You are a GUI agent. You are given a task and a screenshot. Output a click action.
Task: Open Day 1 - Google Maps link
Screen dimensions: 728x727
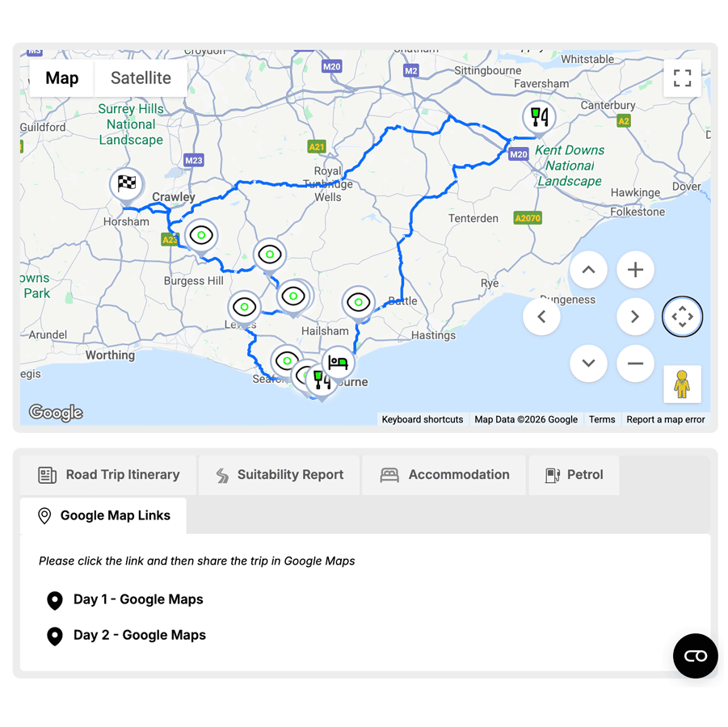138,599
